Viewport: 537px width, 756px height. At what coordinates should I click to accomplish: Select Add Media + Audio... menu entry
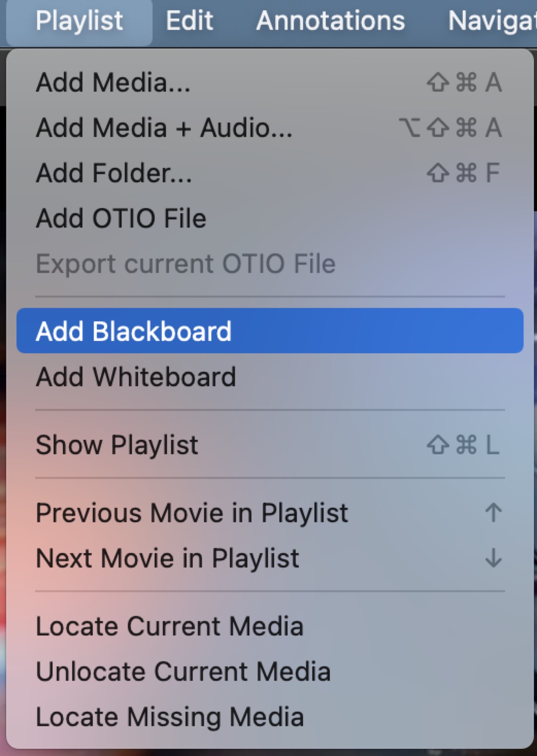[x=270, y=128]
